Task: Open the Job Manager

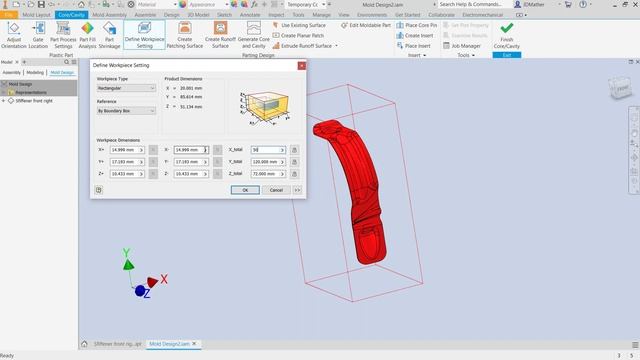Action: (462, 46)
